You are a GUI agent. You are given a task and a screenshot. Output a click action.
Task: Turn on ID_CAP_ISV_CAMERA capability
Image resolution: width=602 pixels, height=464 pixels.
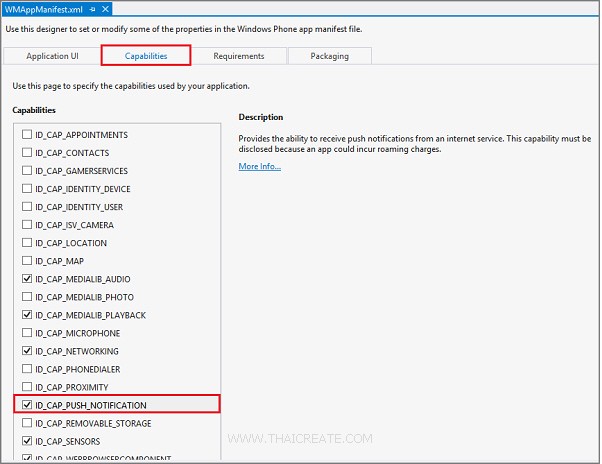click(27, 225)
